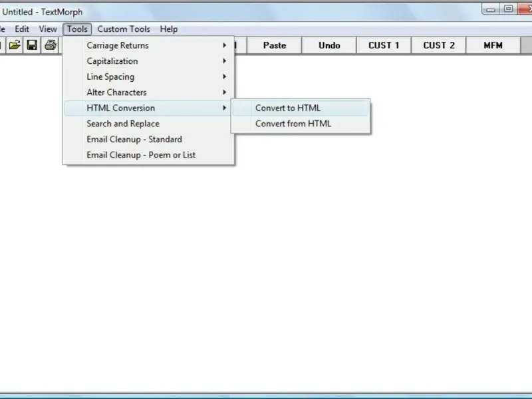The image size is (532, 399).
Task: Choose Search and Replace
Action: point(148,124)
